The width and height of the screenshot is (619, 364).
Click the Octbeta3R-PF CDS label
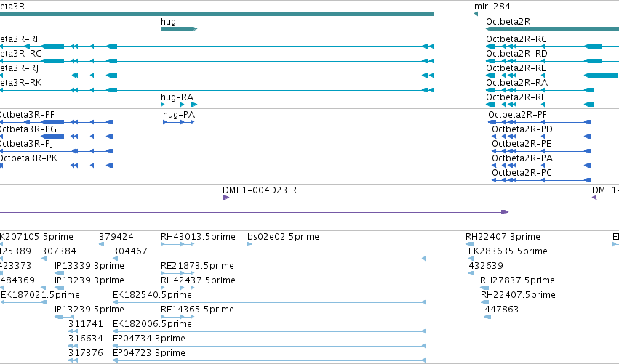[x=26, y=115]
